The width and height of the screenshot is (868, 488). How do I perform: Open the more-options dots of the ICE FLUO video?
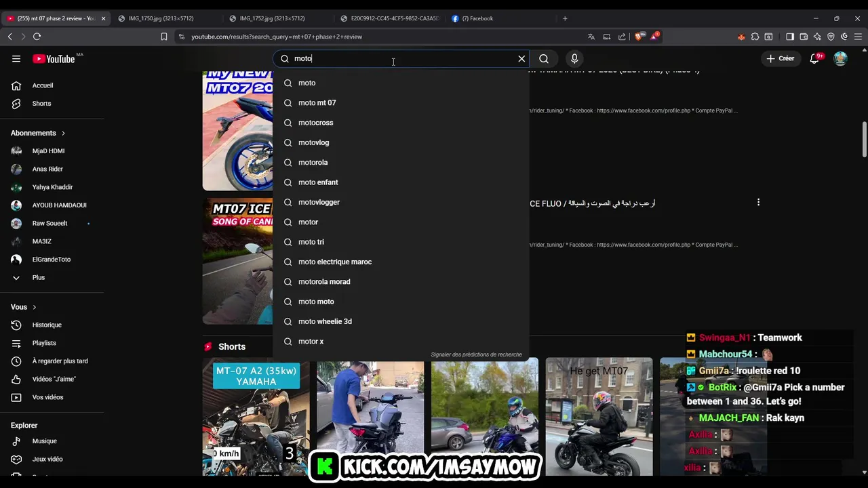coord(758,202)
